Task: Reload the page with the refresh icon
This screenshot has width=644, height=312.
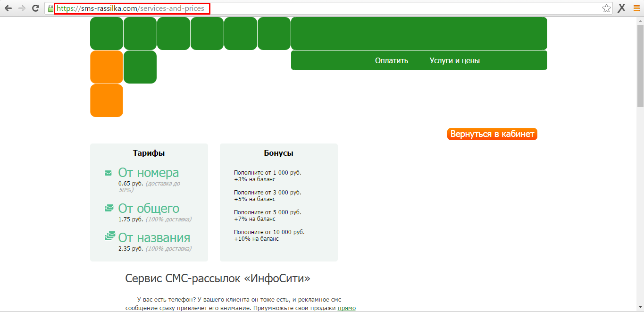Action: [35, 8]
